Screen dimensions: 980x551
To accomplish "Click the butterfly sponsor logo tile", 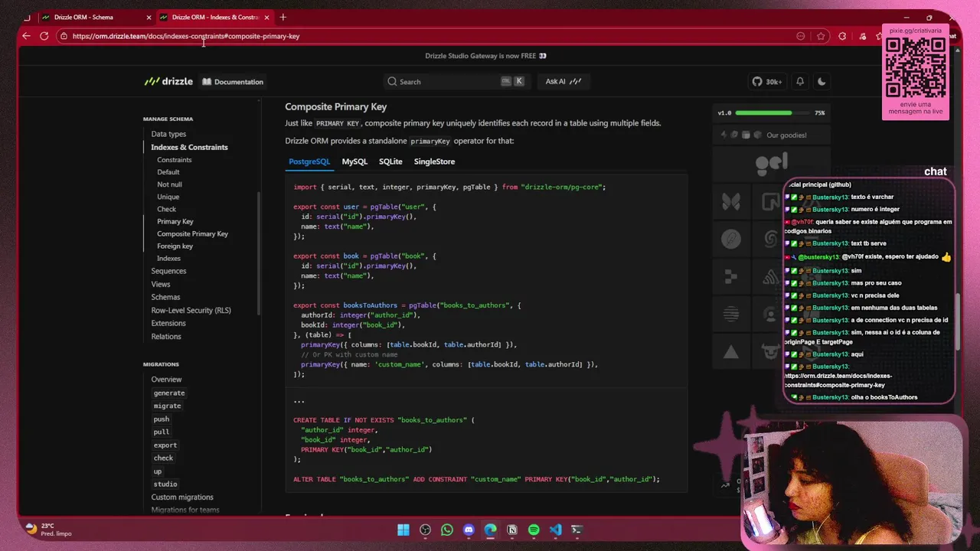I will [x=731, y=201].
